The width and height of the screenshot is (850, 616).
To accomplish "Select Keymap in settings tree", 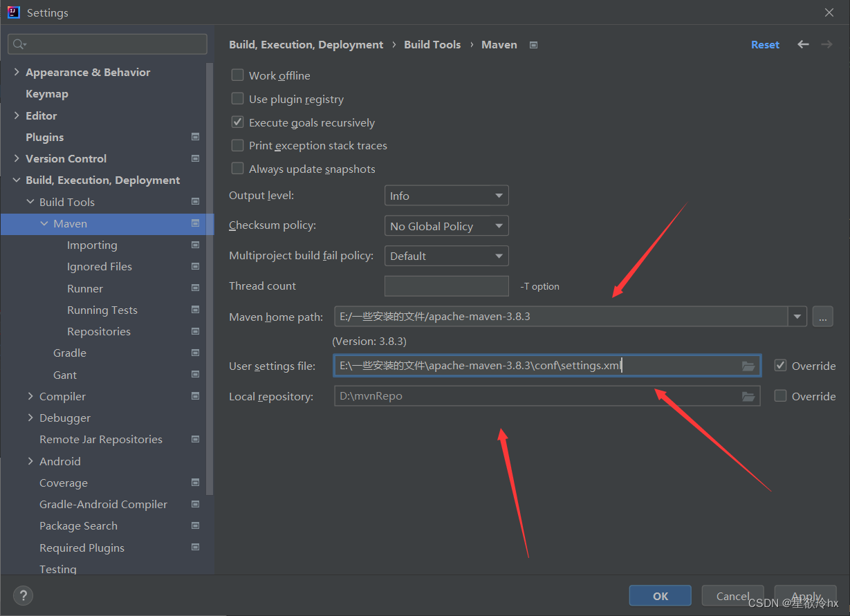I will [x=47, y=94].
